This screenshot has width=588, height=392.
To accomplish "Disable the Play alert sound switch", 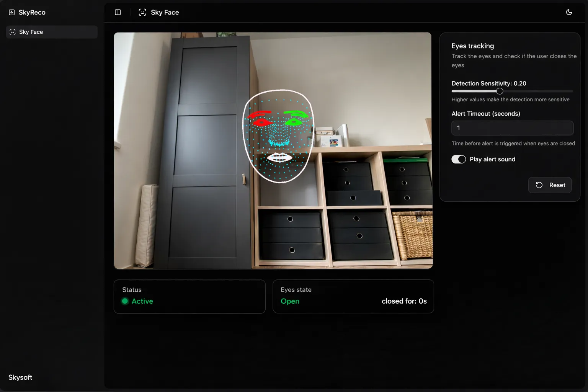I will (459, 159).
